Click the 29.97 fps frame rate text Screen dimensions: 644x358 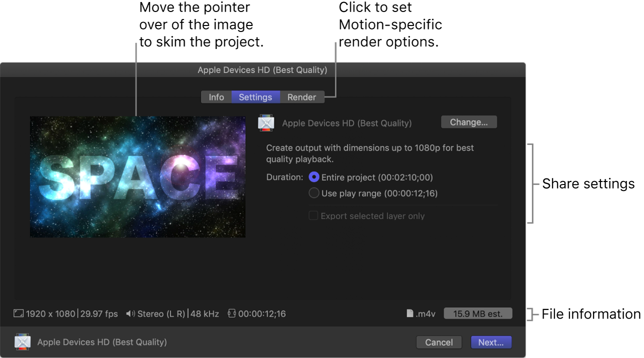98,314
